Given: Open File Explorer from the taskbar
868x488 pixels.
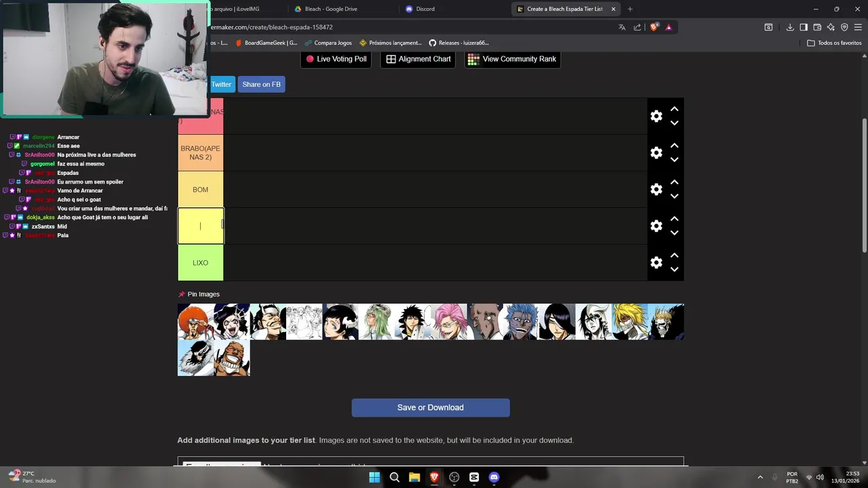Looking at the screenshot, I should [x=414, y=477].
